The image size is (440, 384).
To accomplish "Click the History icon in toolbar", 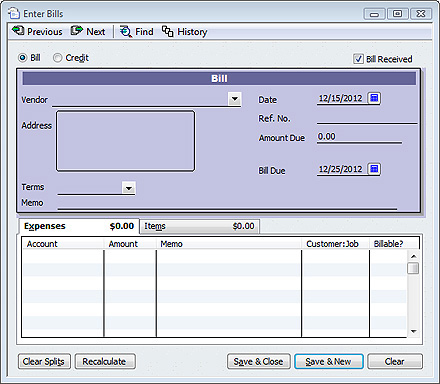I will coord(167,31).
